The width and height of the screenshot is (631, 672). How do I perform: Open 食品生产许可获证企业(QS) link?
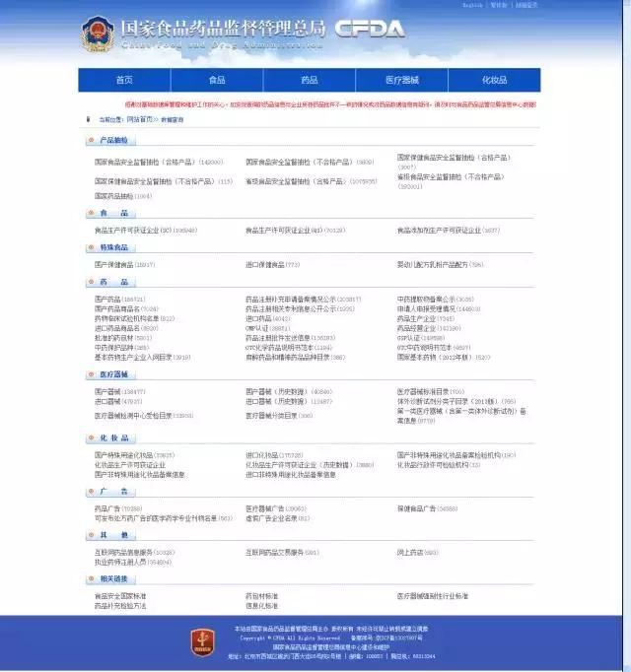[295, 231]
